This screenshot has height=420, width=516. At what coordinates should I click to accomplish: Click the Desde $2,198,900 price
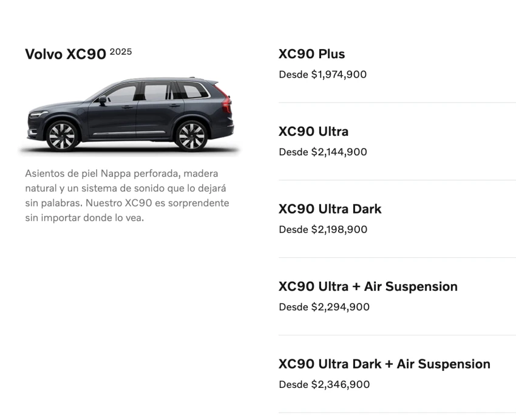(x=323, y=229)
